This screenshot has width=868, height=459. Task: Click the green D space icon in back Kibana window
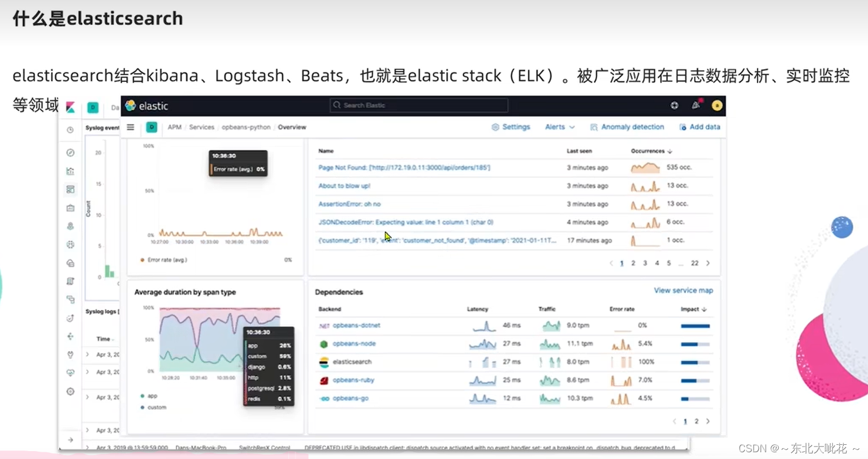[x=93, y=107]
